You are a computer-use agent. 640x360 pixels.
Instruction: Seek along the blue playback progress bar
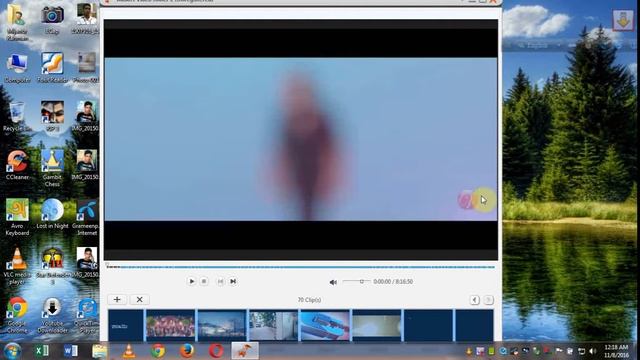[301, 267]
